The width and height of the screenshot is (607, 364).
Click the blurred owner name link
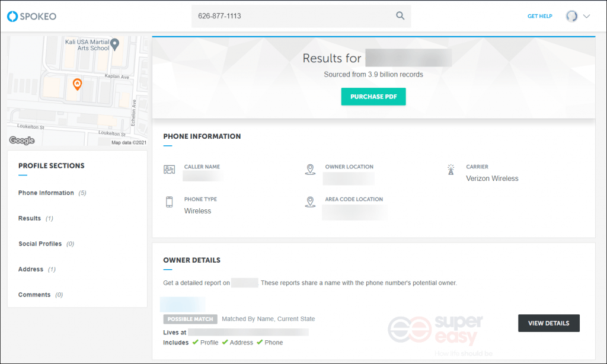click(x=183, y=304)
